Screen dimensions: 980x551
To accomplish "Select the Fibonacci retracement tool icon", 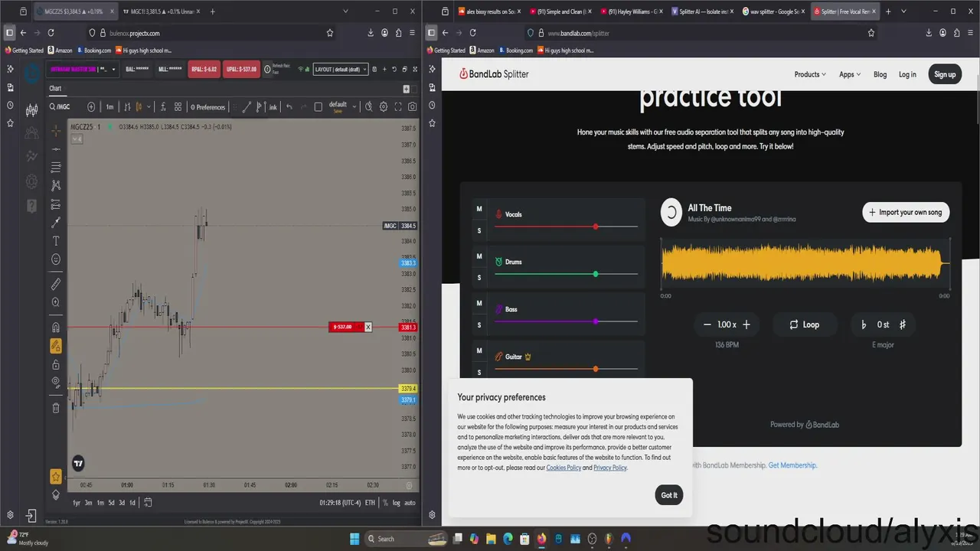I will tap(56, 168).
